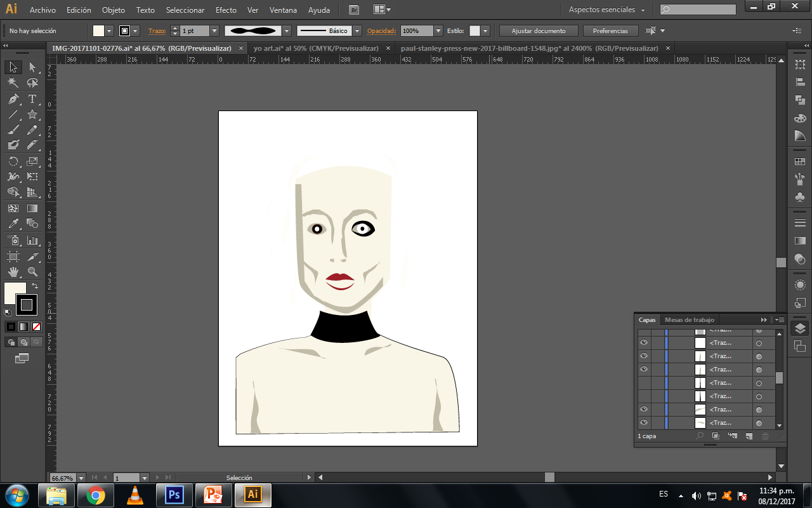Select the Selection (black arrow) tool
This screenshot has height=508, width=812.
pos(13,67)
